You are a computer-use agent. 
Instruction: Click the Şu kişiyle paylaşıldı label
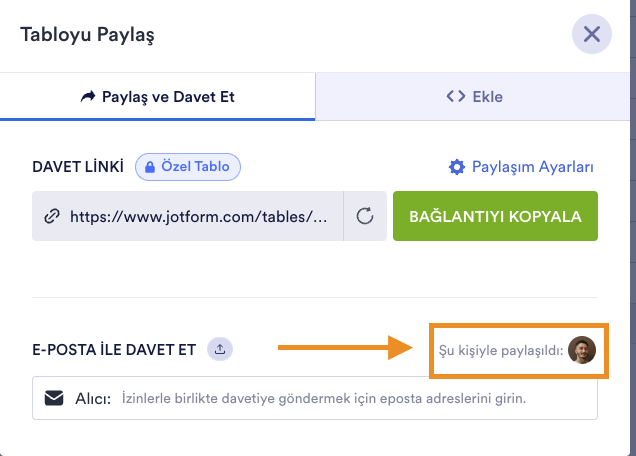[x=501, y=350]
